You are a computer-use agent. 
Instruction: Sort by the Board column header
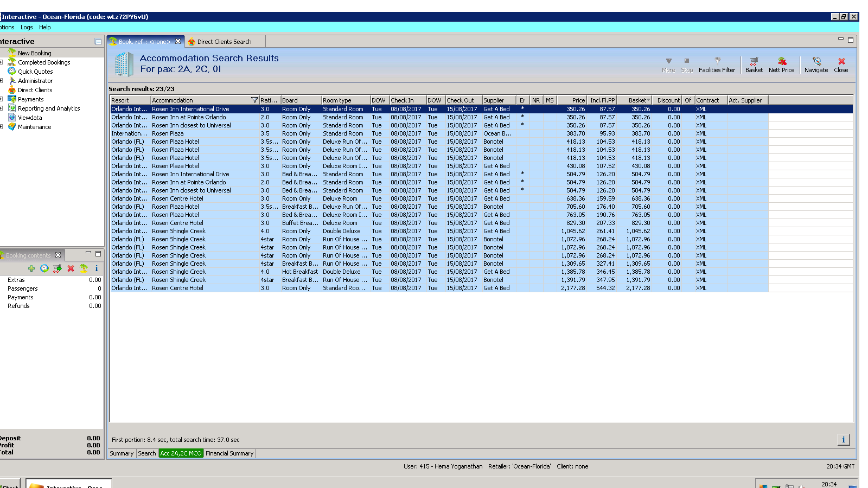click(301, 100)
